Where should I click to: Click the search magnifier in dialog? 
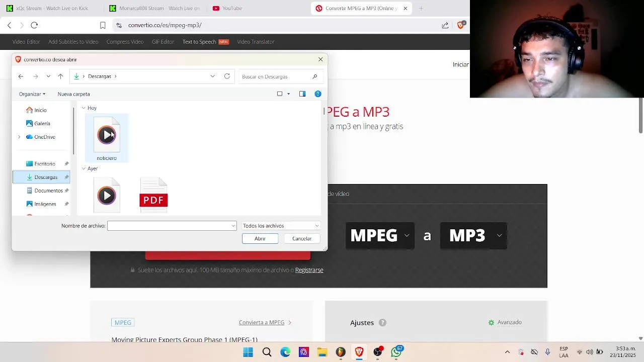point(315,76)
